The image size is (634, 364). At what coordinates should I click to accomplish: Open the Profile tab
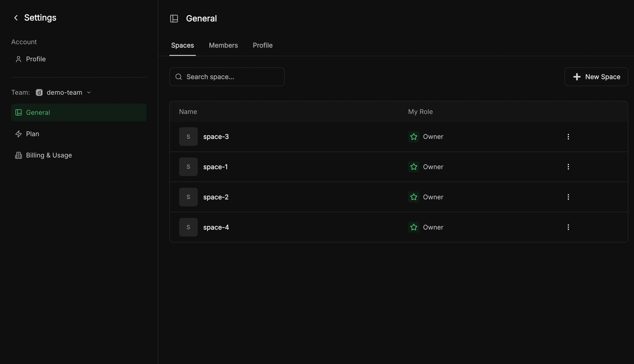click(262, 45)
